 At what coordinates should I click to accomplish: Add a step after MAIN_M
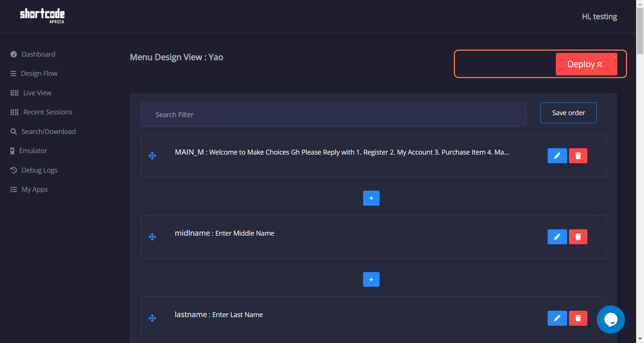(x=371, y=198)
